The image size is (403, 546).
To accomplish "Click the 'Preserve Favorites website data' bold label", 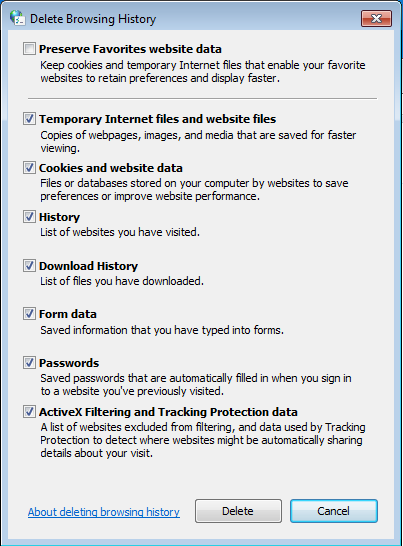I will point(130,49).
